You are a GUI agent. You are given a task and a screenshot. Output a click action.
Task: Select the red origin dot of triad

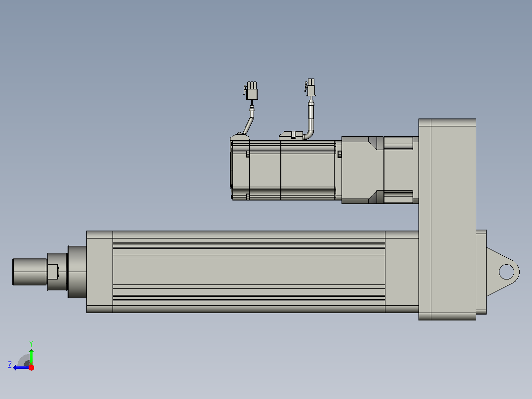click(31, 367)
